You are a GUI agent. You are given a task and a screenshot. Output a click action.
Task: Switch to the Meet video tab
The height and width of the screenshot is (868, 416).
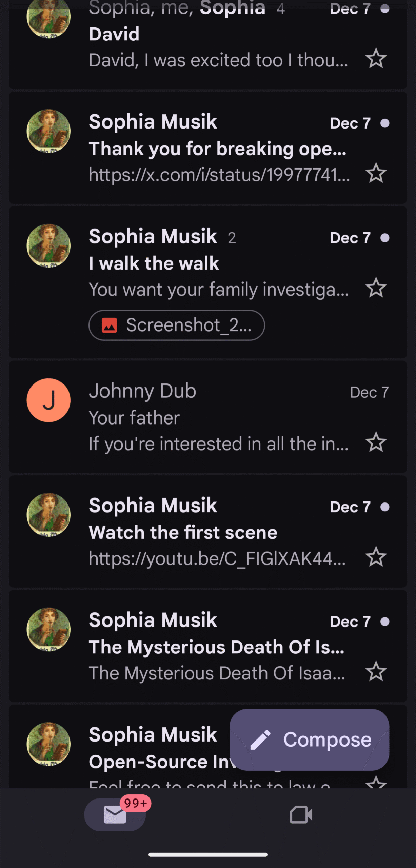tap(301, 814)
